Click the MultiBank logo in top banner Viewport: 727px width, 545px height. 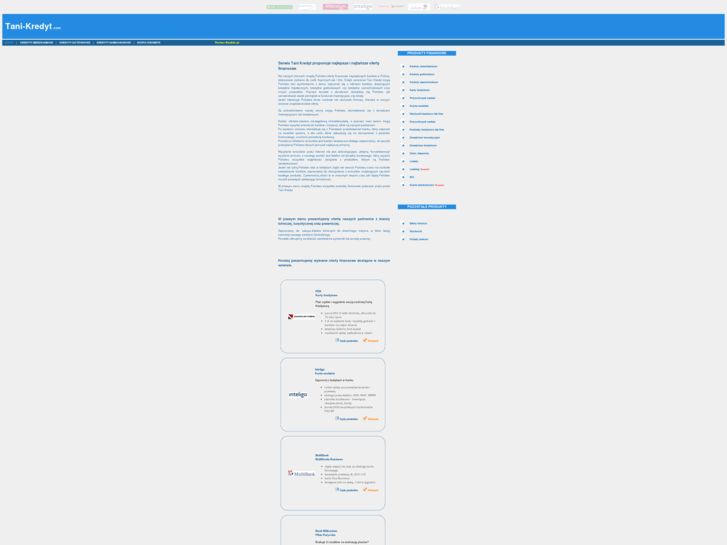[x=447, y=7]
